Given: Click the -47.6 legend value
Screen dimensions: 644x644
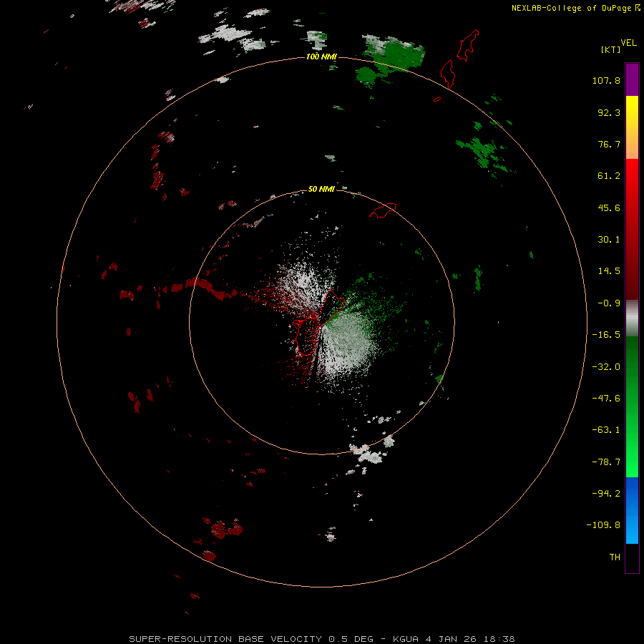Looking at the screenshot, I should (606, 399).
